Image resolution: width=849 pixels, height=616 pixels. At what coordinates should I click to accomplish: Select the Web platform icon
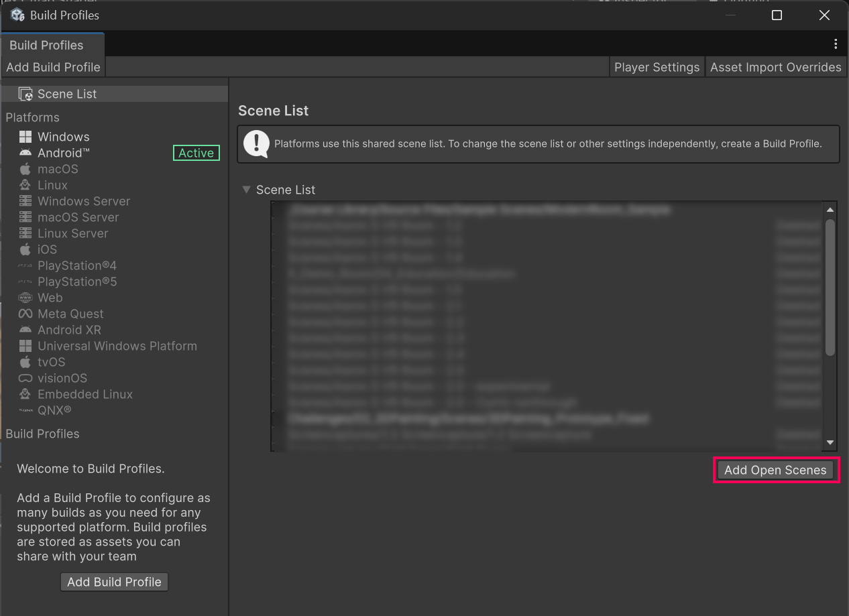pyautogui.click(x=25, y=298)
